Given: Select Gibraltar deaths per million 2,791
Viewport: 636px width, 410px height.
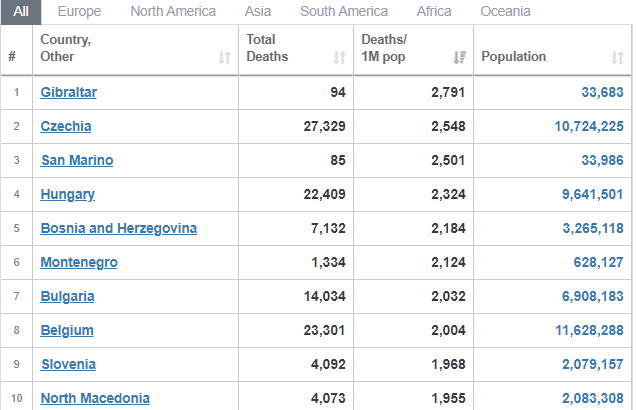Looking at the screenshot, I should coord(448,92).
